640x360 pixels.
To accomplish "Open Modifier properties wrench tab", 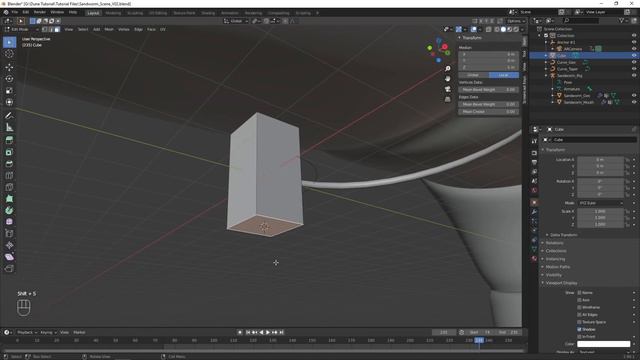I will [x=534, y=212].
